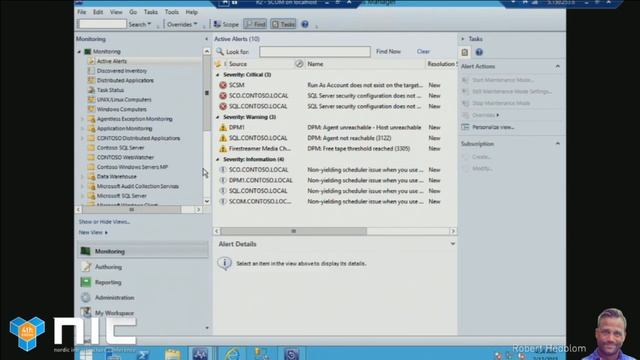Collapse the Severity: Warning group
640x360 pixels.
(x=218, y=117)
